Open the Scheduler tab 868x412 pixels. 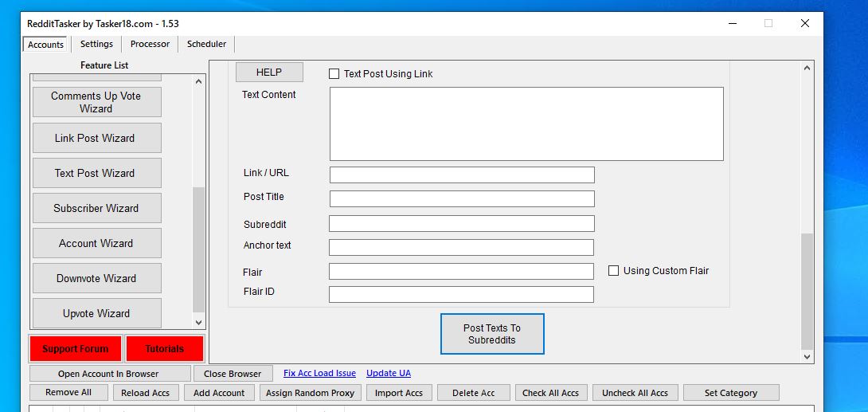(x=206, y=44)
